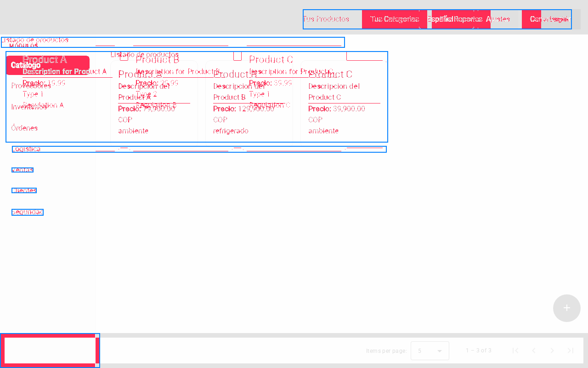The width and height of the screenshot is (588, 368).
Task: Jump to the last page in the paginator
Action: 571,351
